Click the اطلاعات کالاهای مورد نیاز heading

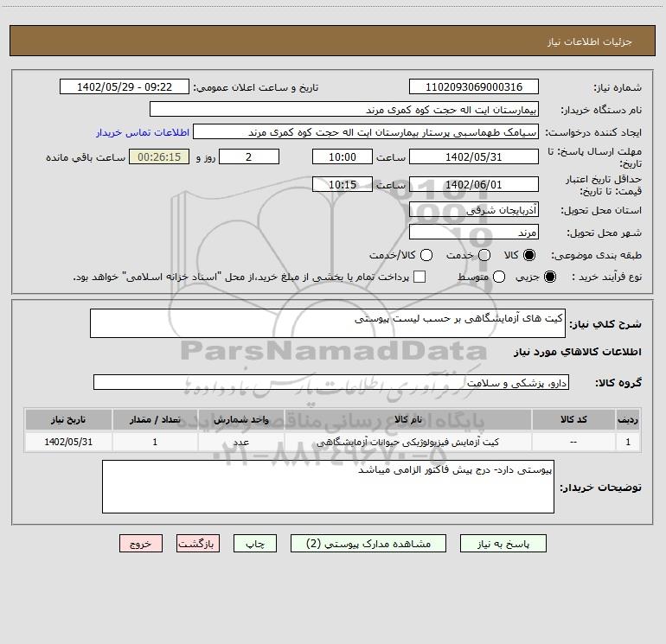(577, 352)
